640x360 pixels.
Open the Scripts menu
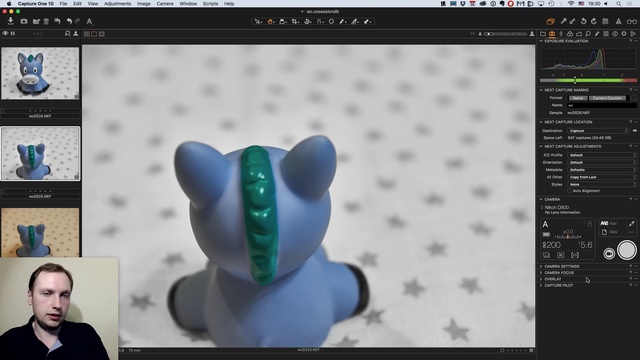(x=210, y=4)
